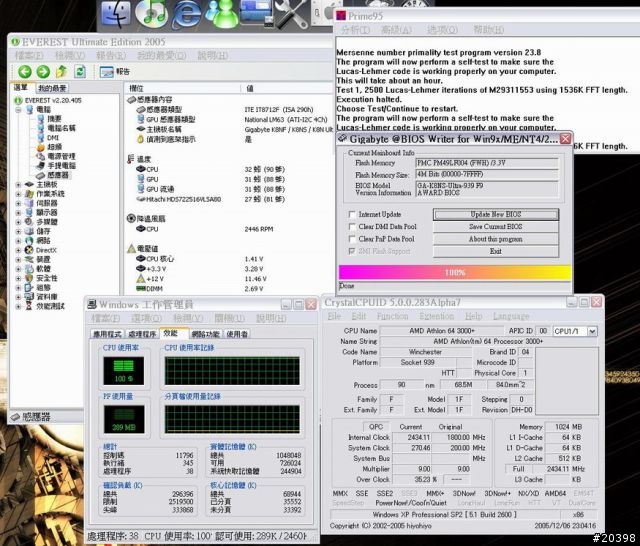640x546 pixels.
Task: Open the 報告 report tool in EVEREST
Action: tap(115, 72)
